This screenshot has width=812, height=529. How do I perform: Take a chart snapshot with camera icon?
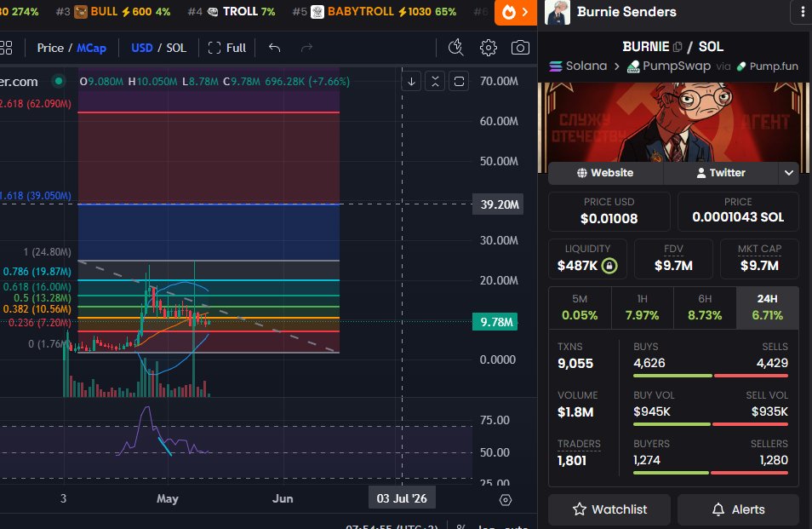pyautogui.click(x=520, y=48)
